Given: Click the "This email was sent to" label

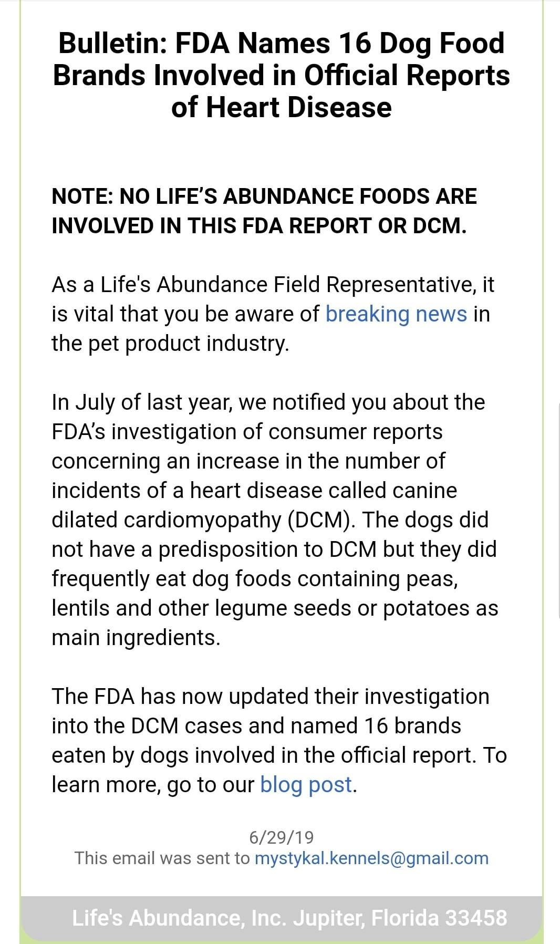Looking at the screenshot, I should coord(162,858).
